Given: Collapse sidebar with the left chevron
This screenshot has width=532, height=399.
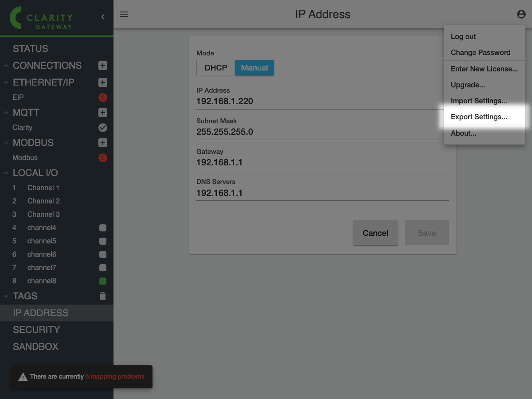Looking at the screenshot, I should (x=103, y=17).
